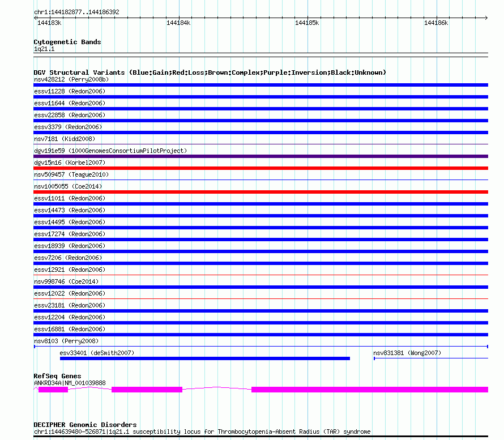The image size is (504, 440).
Task: Select nsv998746 (Coe2014) variant
Action: (x=66, y=281)
